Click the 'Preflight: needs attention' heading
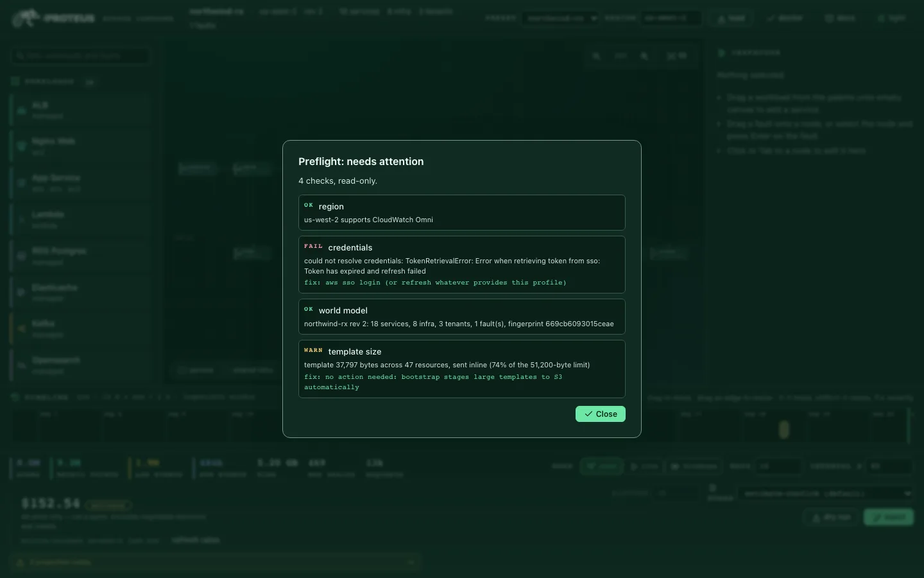Viewport: 924px width, 578px height. 361,162
